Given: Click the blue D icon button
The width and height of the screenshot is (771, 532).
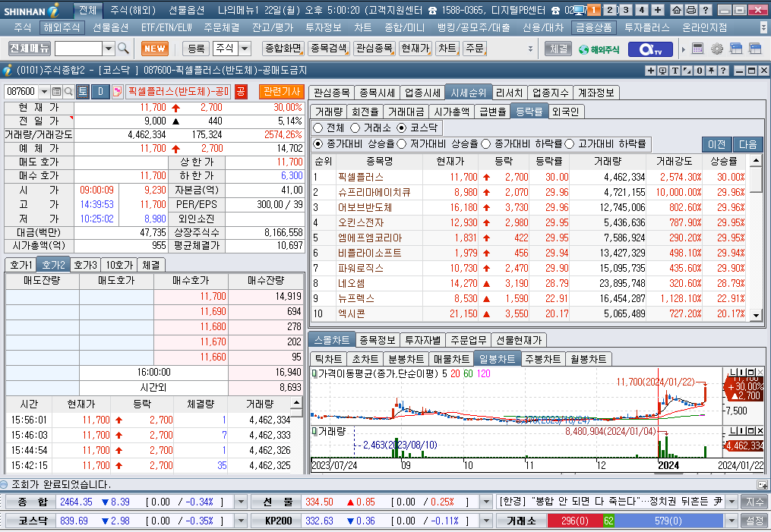Looking at the screenshot, I should click(100, 91).
